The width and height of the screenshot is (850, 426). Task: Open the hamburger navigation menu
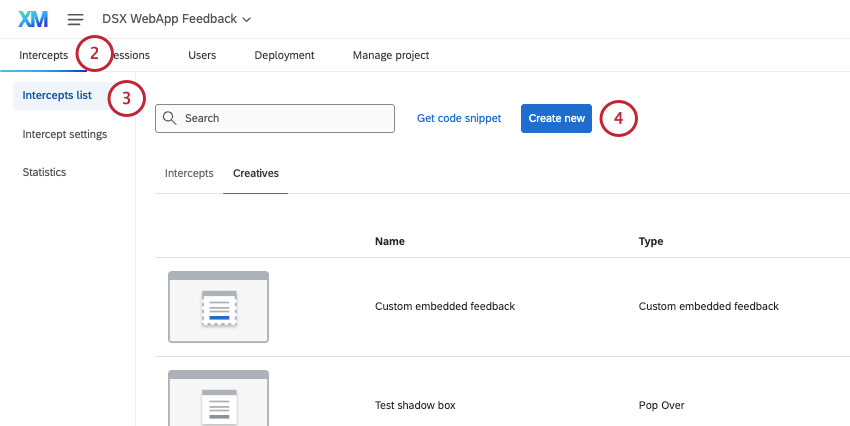point(75,19)
